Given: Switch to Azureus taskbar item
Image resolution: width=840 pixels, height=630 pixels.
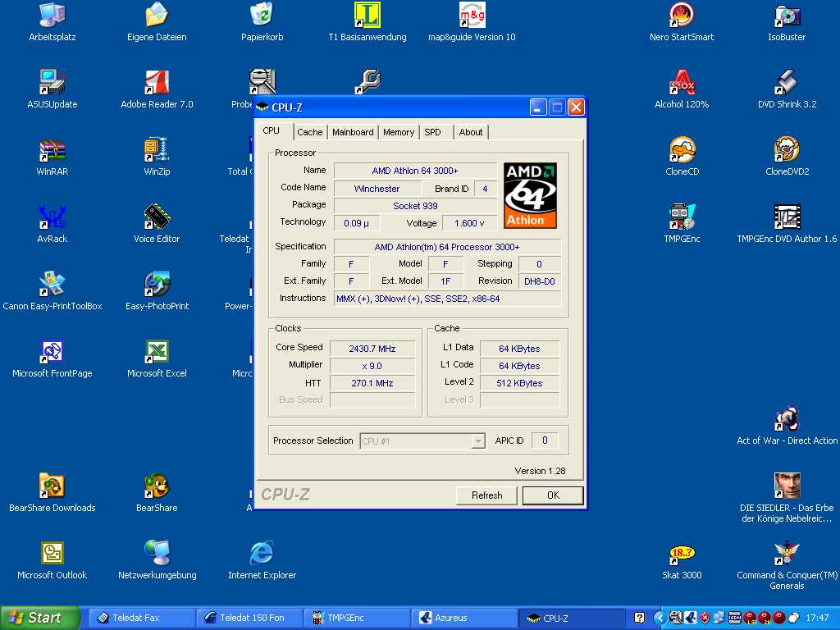Looking at the screenshot, I should point(464,618).
